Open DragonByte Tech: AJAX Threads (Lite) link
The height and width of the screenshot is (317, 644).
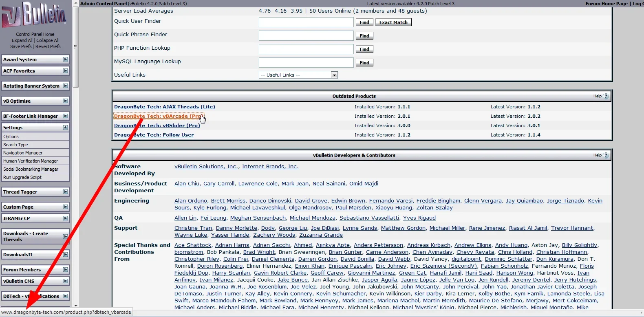[165, 107]
